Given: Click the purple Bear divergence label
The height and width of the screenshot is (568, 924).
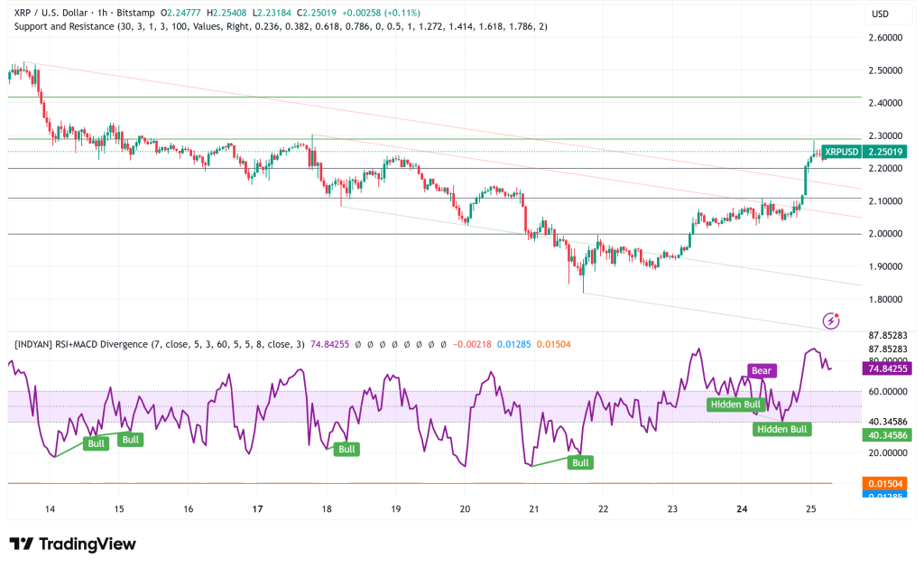Looking at the screenshot, I should 762,369.
